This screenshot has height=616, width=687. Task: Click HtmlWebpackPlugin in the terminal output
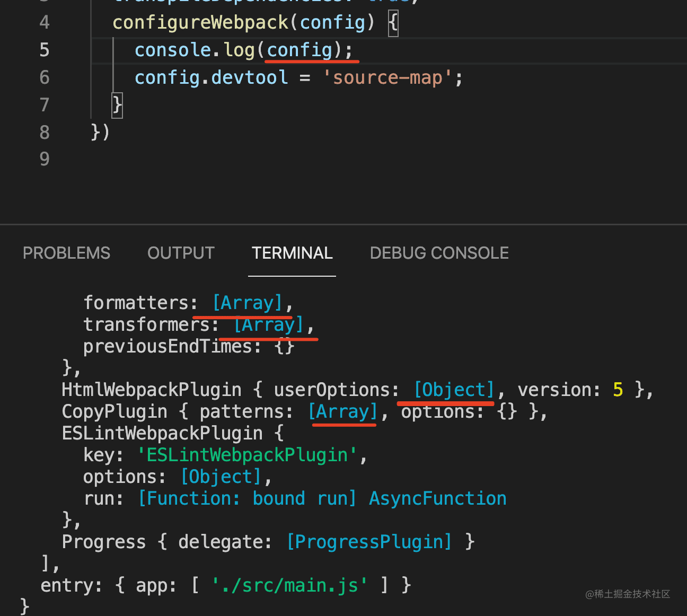click(152, 390)
